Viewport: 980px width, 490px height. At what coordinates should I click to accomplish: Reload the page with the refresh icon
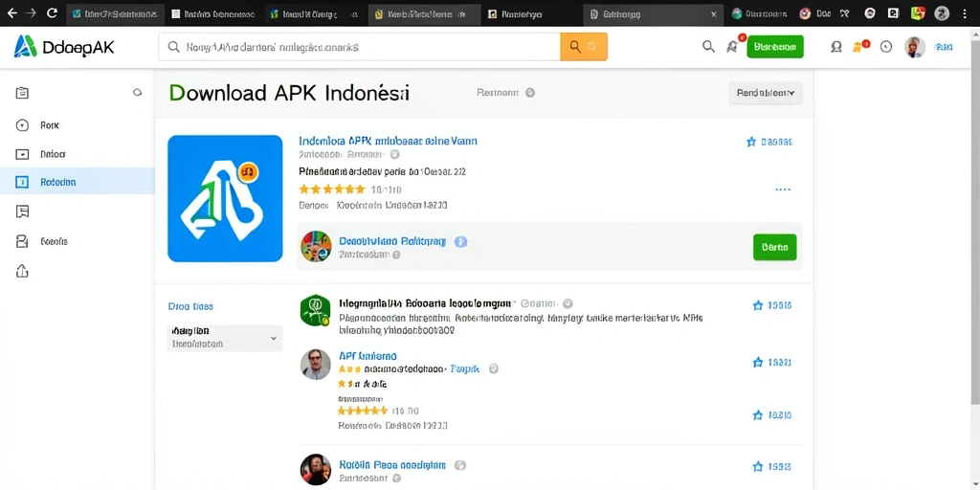[x=52, y=13]
